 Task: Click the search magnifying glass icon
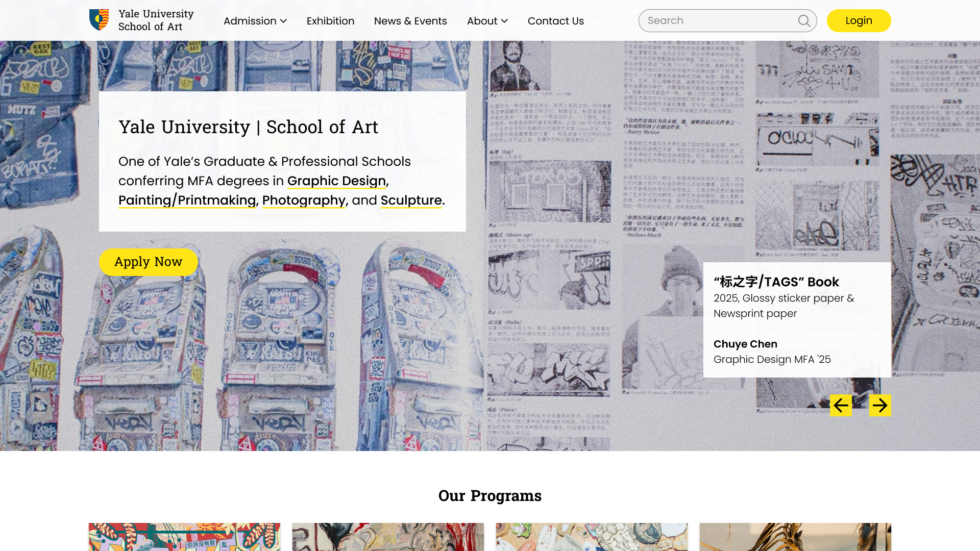(803, 20)
